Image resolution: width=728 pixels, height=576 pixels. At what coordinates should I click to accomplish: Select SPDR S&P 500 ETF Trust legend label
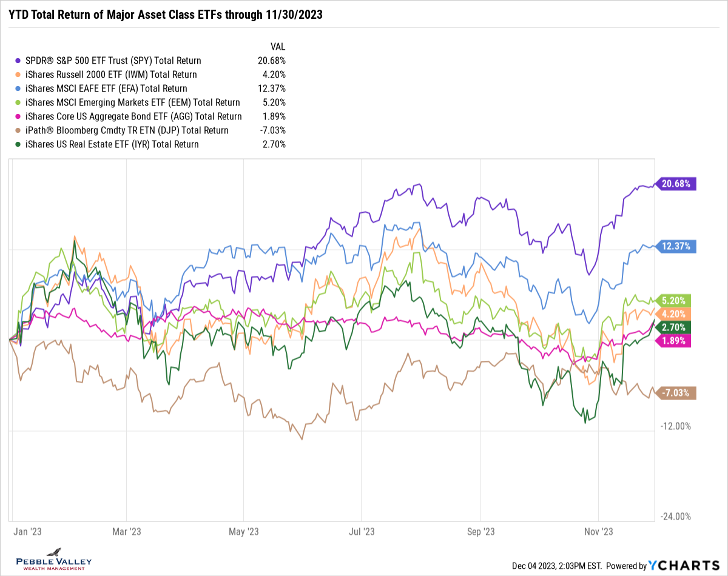click(x=113, y=61)
